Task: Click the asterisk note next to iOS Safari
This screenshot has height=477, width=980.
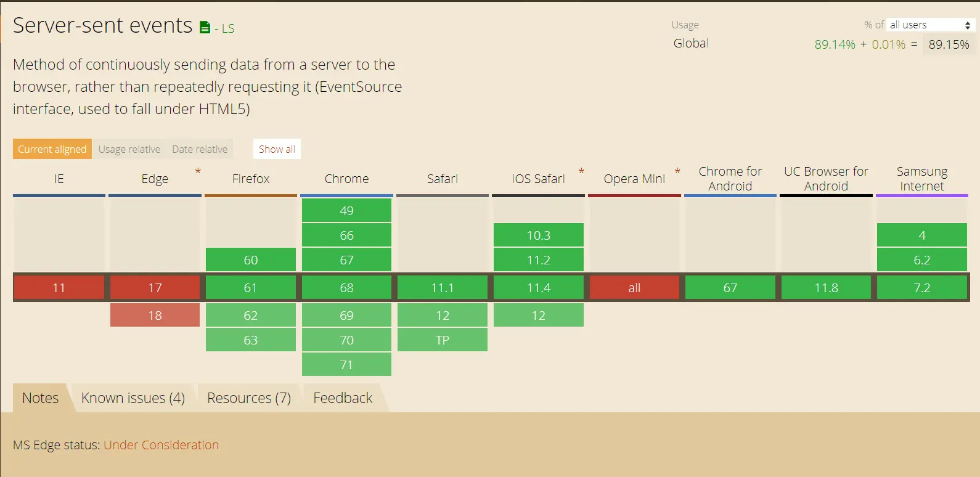Action: [x=581, y=172]
